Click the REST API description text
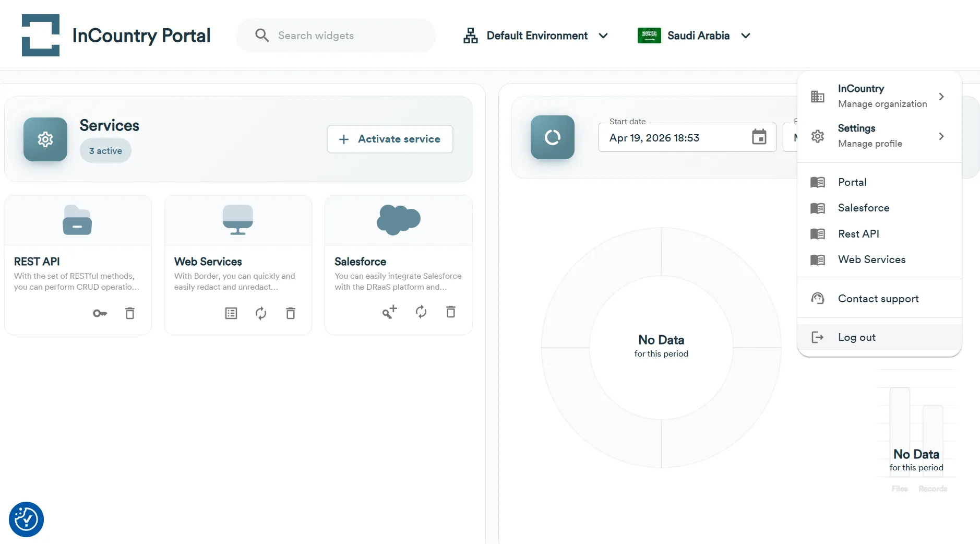This screenshot has width=980, height=544. point(77,281)
